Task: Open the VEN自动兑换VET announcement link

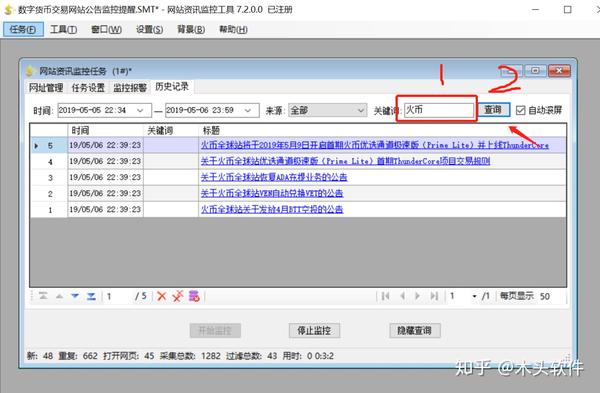Action: pos(272,193)
